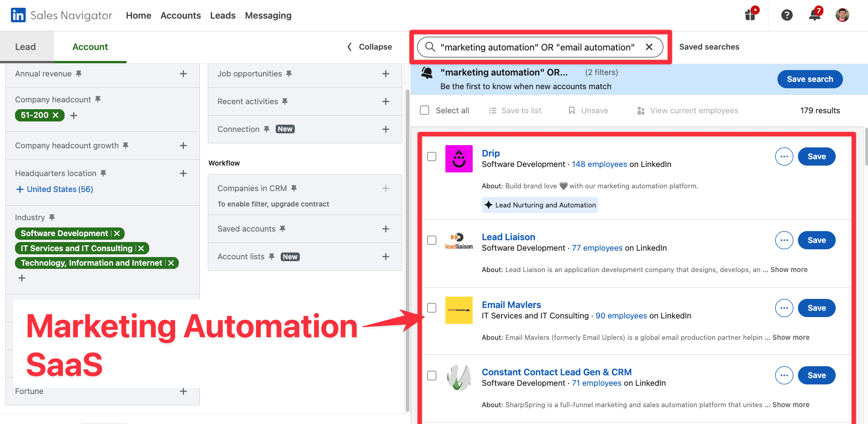Viewport: 868px width, 424px height.
Task: Check the Drip account checkbox
Action: pyautogui.click(x=432, y=156)
